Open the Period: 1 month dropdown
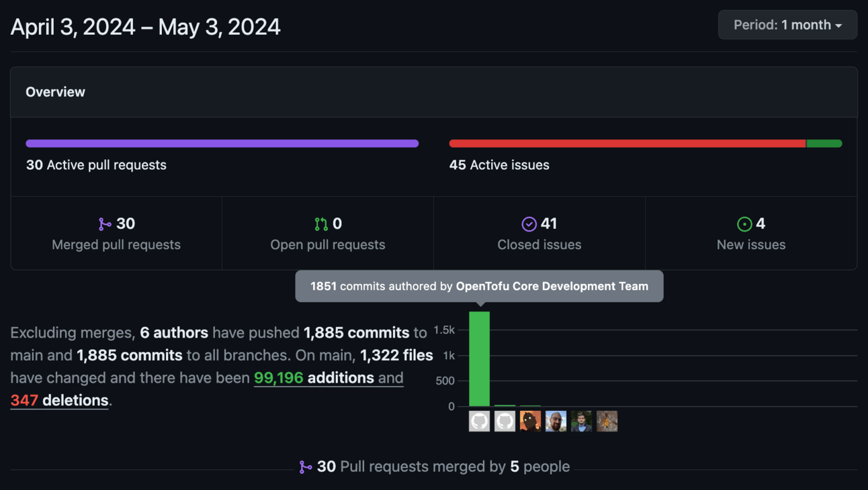This screenshot has height=490, width=868. coord(787,25)
